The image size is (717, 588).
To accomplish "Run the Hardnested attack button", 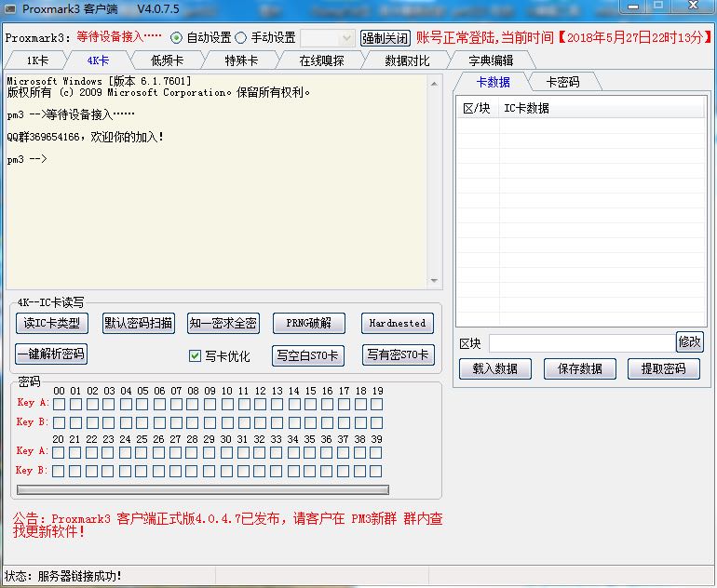I will click(x=398, y=324).
